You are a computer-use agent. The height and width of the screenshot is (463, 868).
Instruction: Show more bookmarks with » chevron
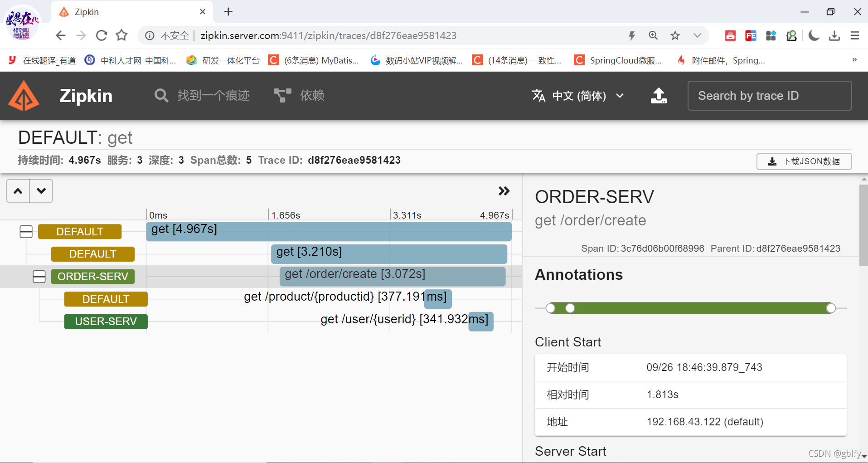[854, 59]
